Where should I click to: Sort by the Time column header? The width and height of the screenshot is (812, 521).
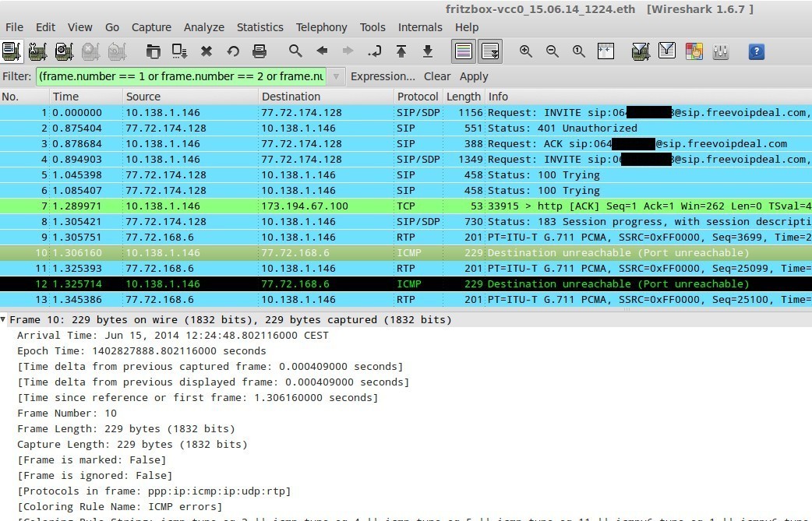[86, 97]
